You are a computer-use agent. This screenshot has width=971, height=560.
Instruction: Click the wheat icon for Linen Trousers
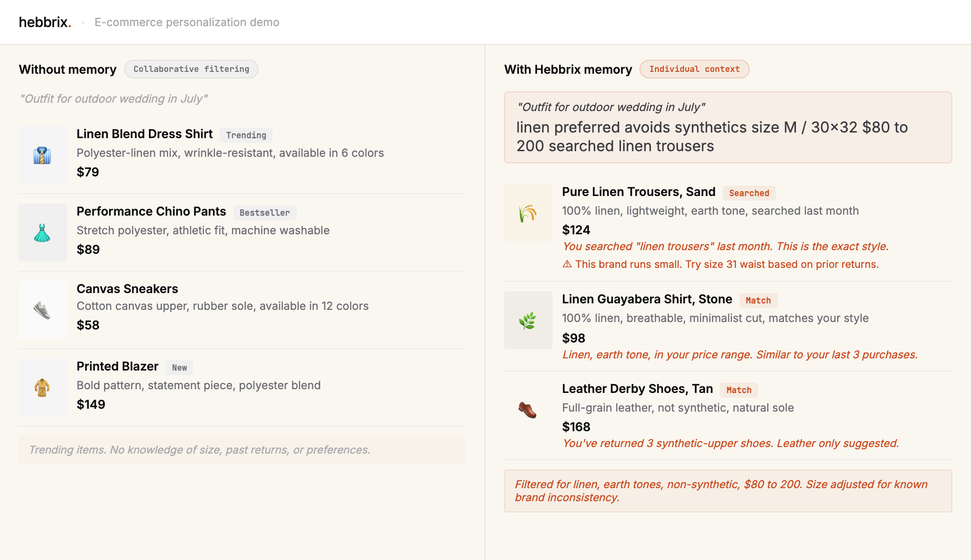pyautogui.click(x=528, y=213)
